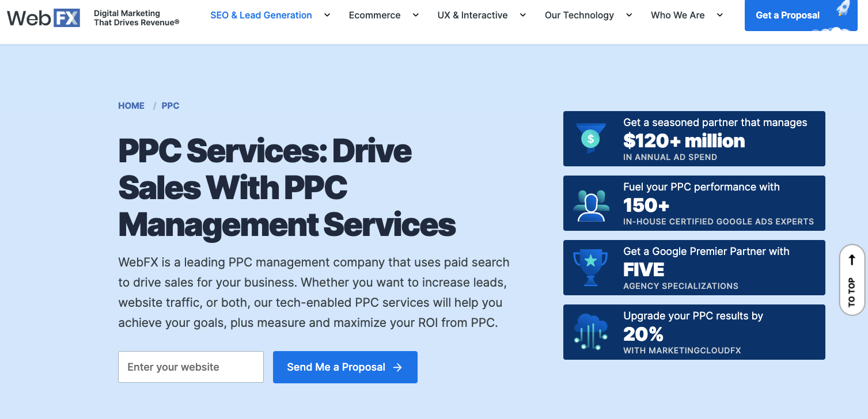Click the PPC breadcrumb link
Screen dimensions: 868x419
(x=170, y=106)
